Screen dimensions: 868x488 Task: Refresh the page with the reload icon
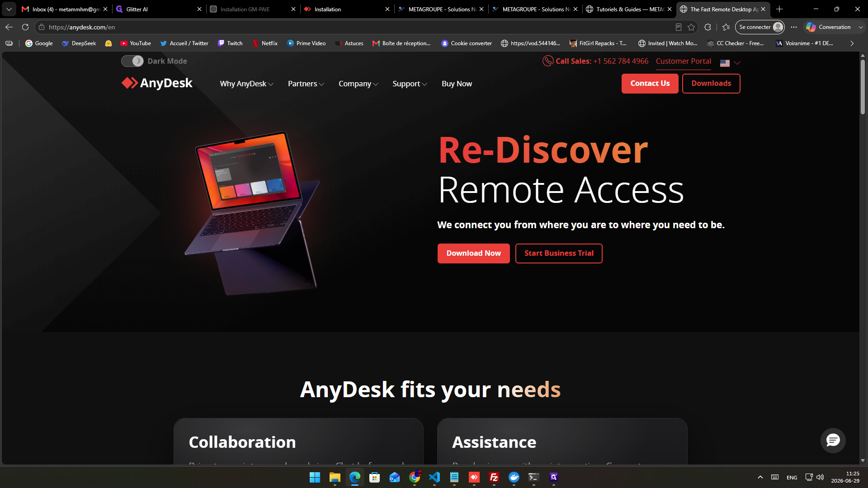pos(25,27)
